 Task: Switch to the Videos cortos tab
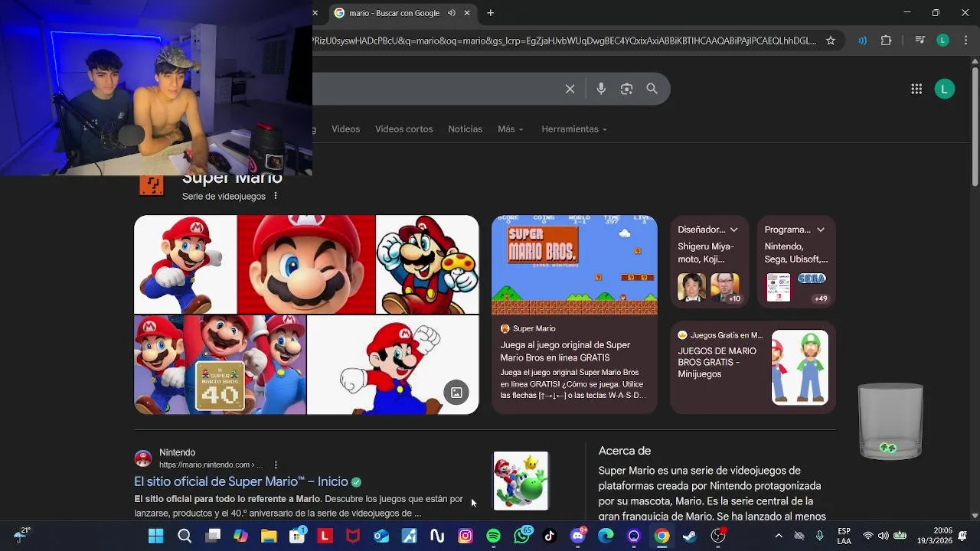click(403, 129)
